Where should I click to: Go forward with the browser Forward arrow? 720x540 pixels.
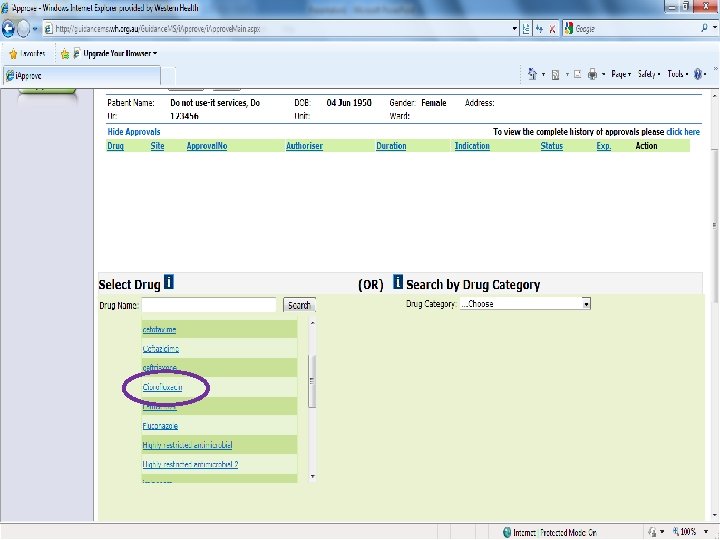[23, 29]
